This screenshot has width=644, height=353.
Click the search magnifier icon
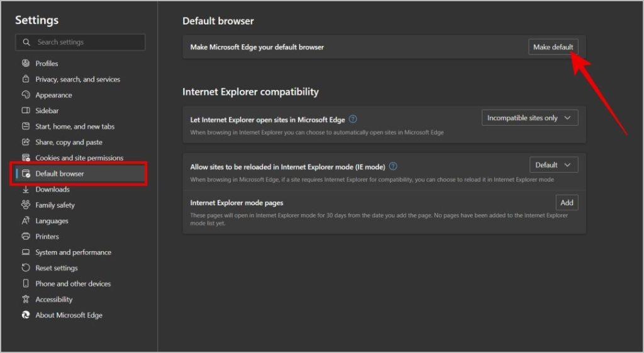click(x=26, y=42)
